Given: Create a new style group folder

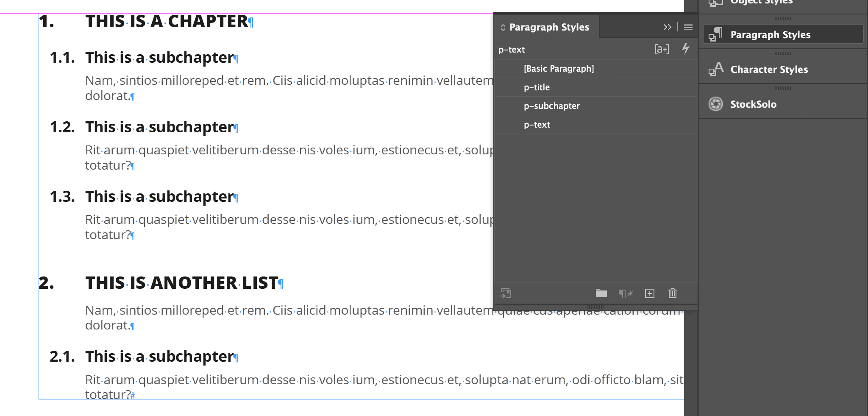Looking at the screenshot, I should coord(601,293).
